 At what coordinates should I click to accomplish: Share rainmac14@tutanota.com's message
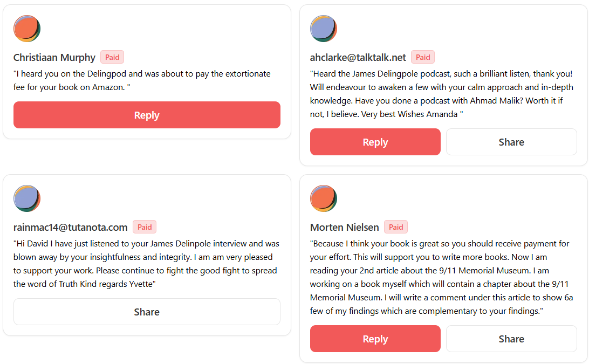tap(147, 312)
